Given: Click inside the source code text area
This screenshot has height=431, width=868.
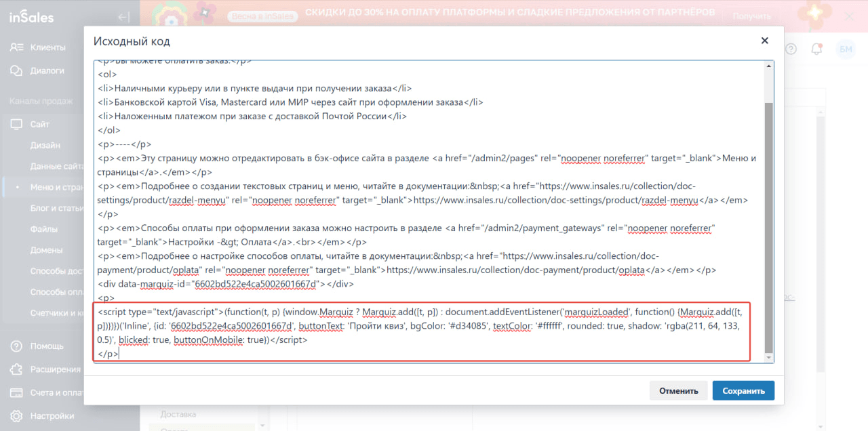Looking at the screenshot, I should pos(428,211).
